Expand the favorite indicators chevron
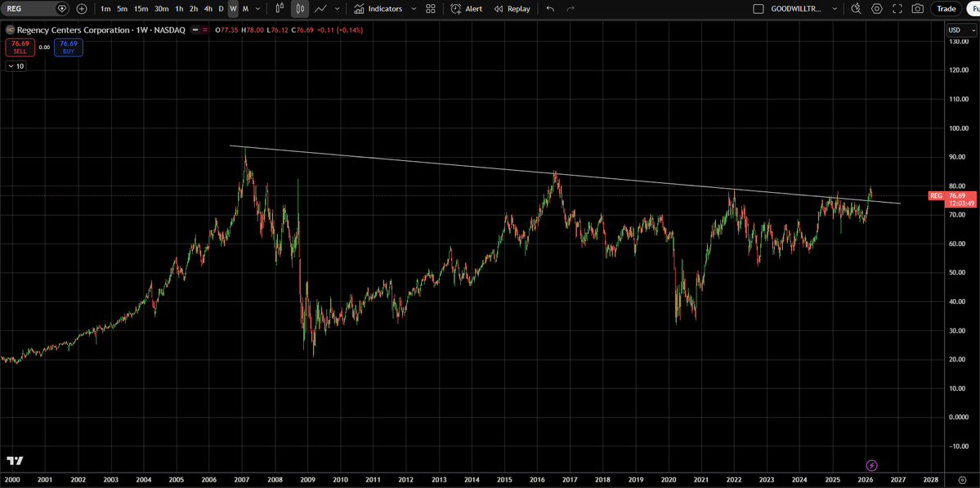The height and width of the screenshot is (488, 980). coord(414,9)
